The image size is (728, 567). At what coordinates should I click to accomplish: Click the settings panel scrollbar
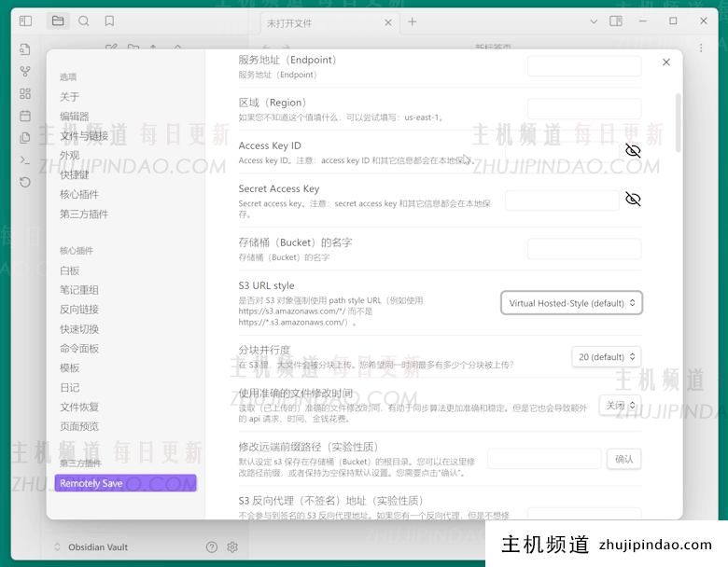[x=678, y=122]
